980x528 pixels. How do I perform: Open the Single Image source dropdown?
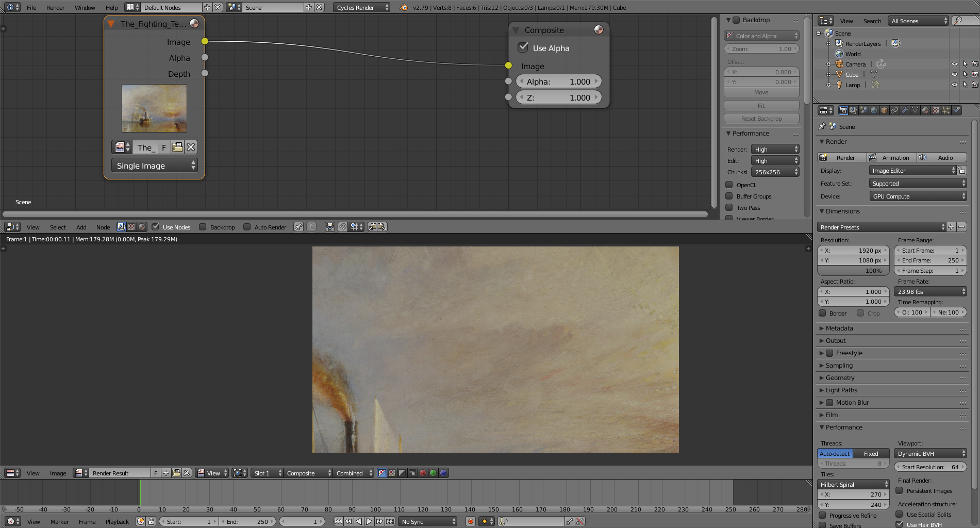[x=154, y=166]
